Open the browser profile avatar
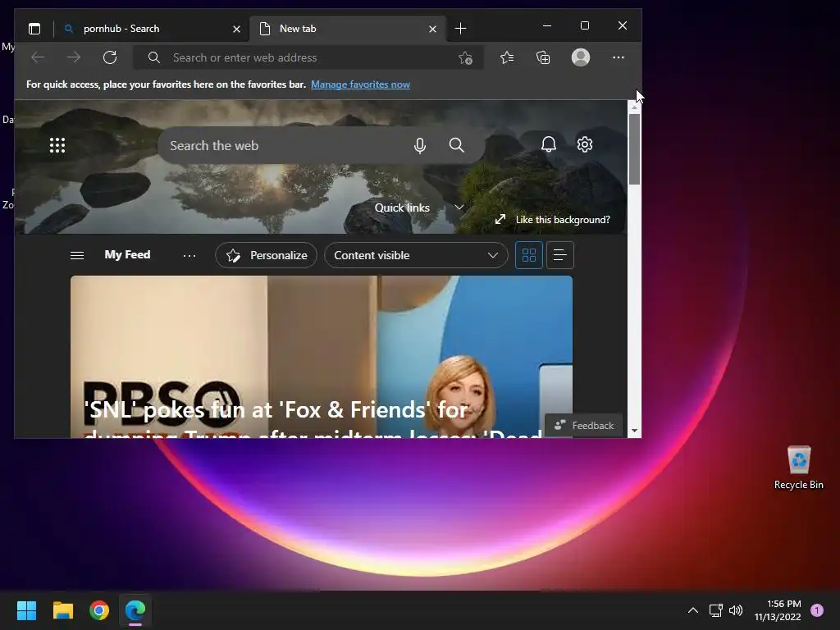This screenshot has width=840, height=630. [581, 57]
